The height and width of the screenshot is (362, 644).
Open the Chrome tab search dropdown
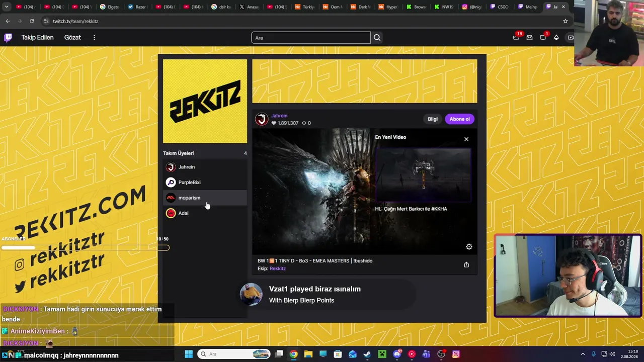click(7, 7)
